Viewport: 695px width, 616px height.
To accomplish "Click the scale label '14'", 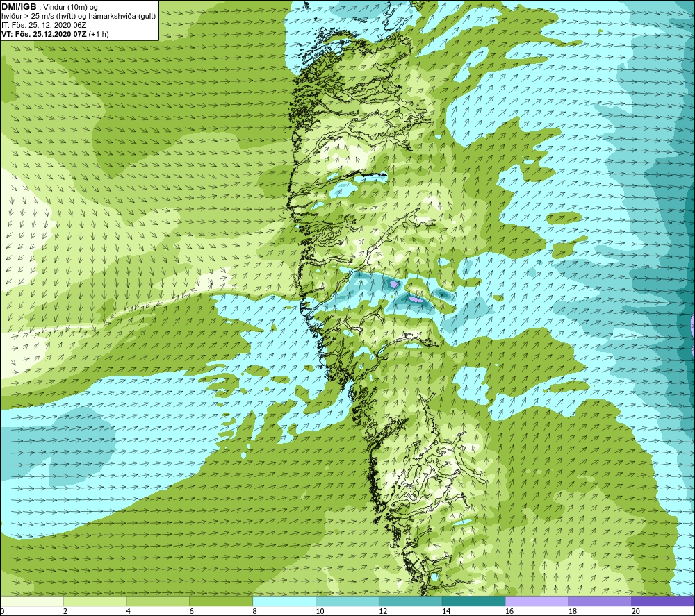I will click(x=446, y=611).
